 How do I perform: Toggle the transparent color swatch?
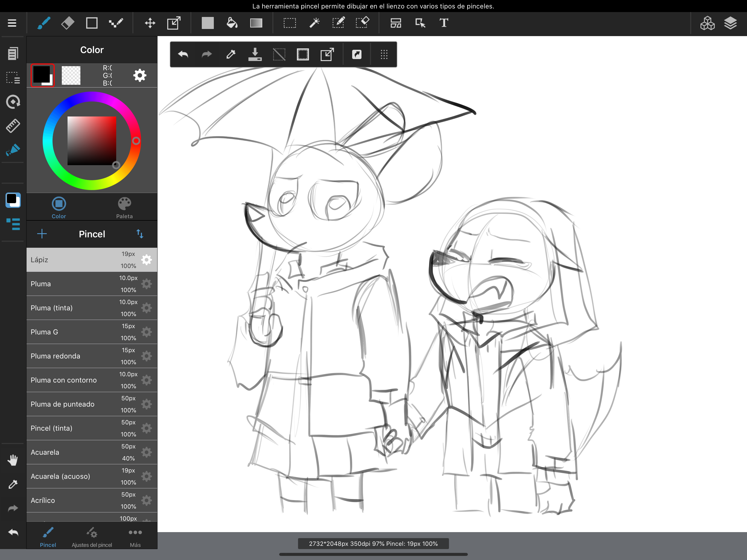pos(71,75)
